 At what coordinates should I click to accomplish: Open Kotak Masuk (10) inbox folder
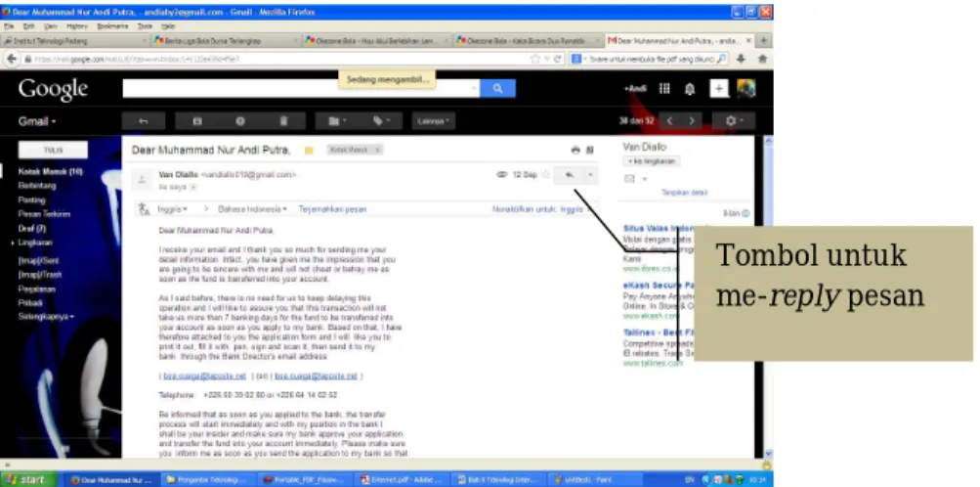[51, 171]
